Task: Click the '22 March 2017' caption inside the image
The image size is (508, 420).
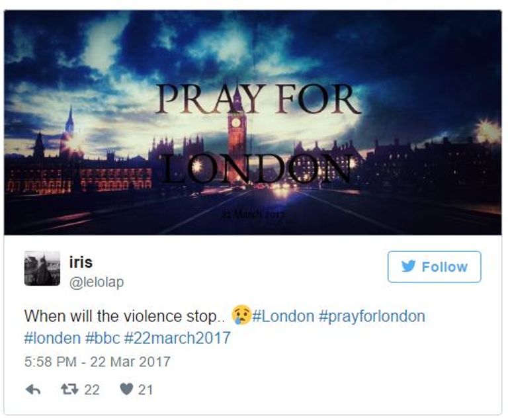Action: pyautogui.click(x=253, y=214)
